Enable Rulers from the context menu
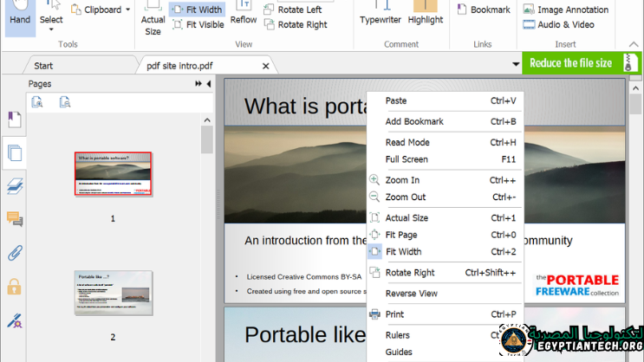644x362 pixels. tap(398, 335)
